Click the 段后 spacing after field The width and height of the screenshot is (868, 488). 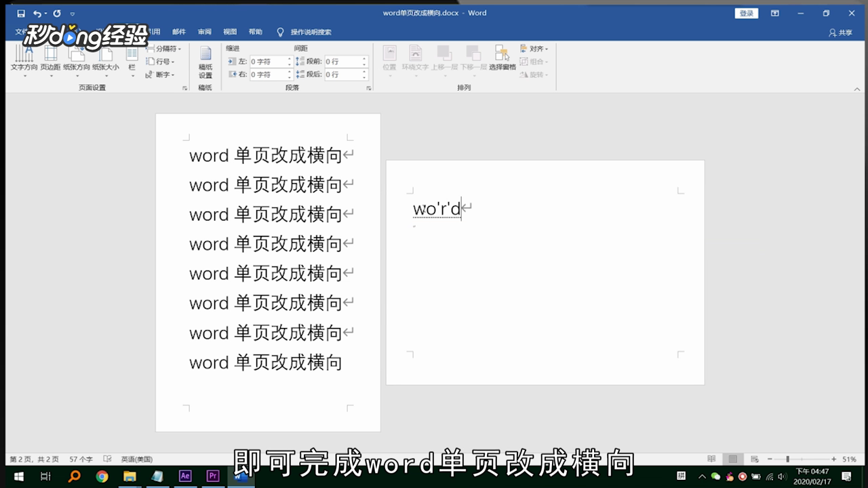(x=346, y=75)
